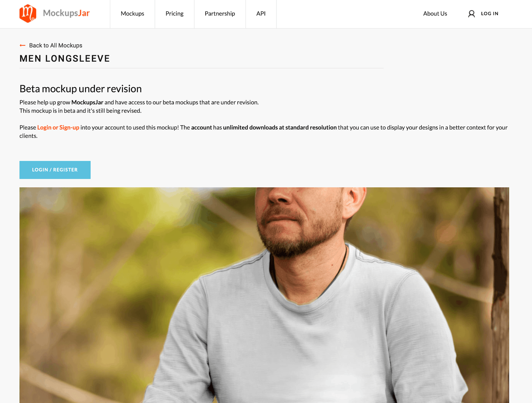Click the blue LOGIN / REGISTER button
This screenshot has width=532, height=403.
(55, 170)
